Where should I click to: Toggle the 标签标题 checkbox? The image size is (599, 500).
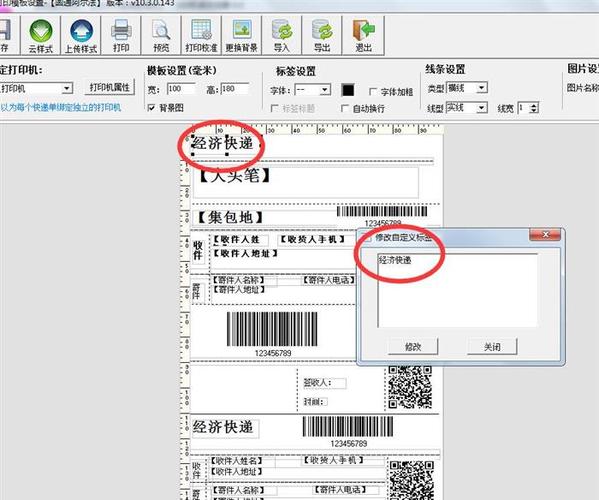(x=274, y=109)
